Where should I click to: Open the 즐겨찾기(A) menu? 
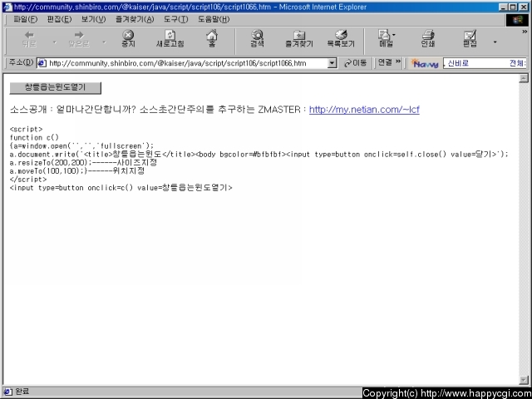click(135, 19)
